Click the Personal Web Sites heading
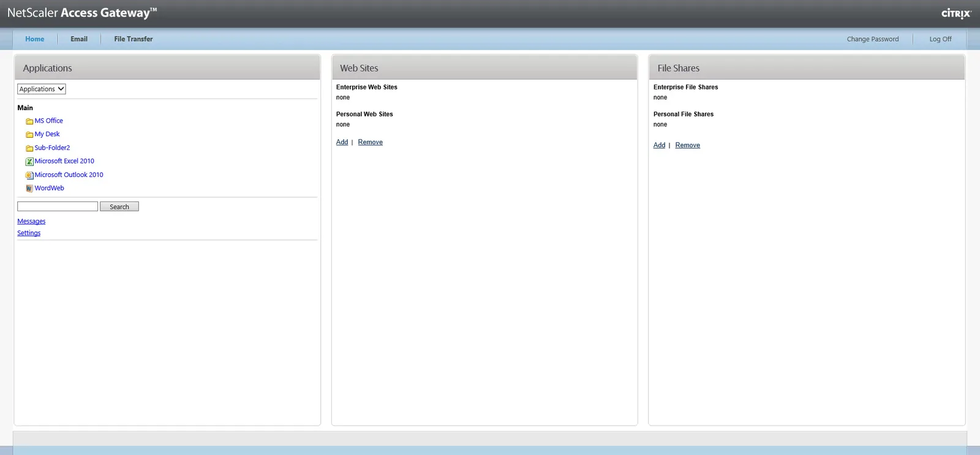980x455 pixels. point(364,114)
